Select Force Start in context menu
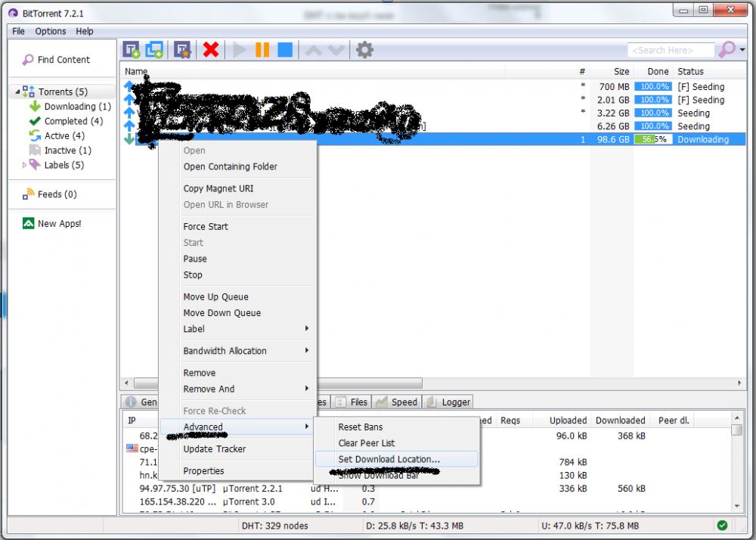Viewport: 756px width, 540px height. 206,226
